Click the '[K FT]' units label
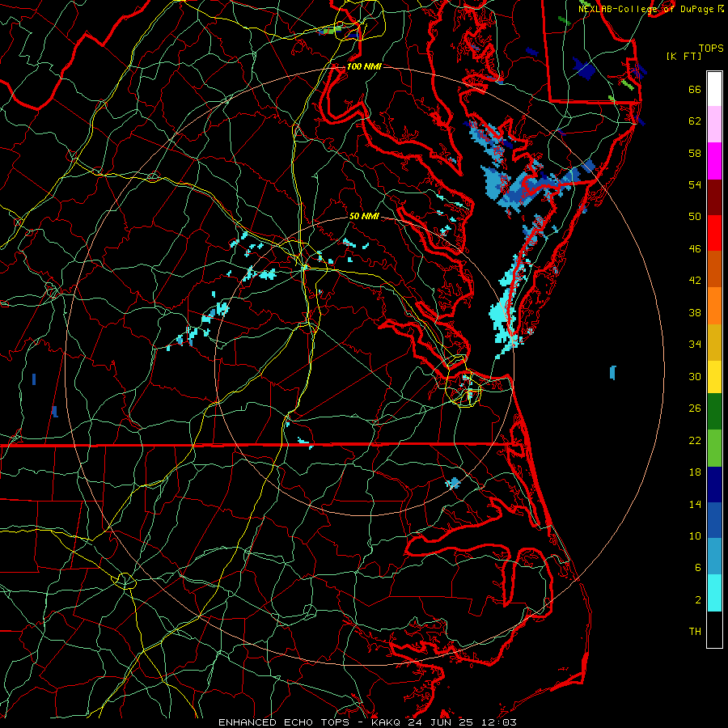 [684, 56]
